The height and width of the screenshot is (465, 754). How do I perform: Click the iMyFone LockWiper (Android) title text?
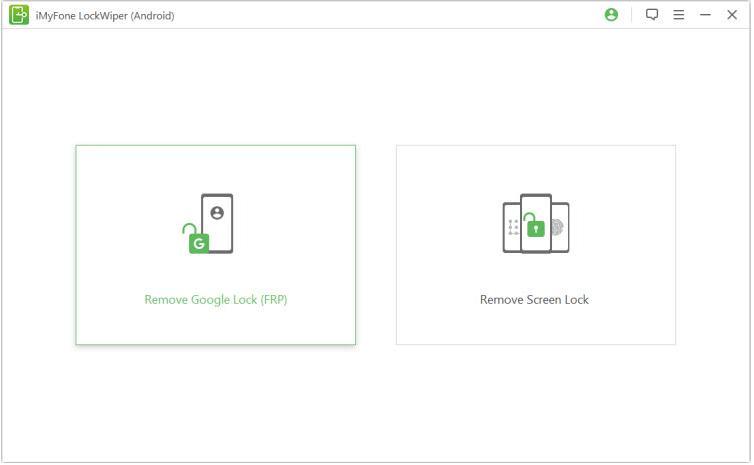pyautogui.click(x=105, y=16)
